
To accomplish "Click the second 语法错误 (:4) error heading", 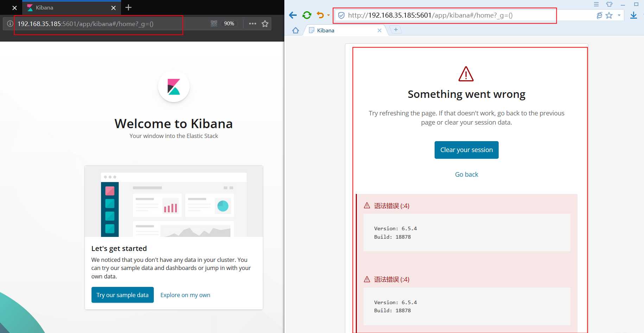I will pos(392,279).
